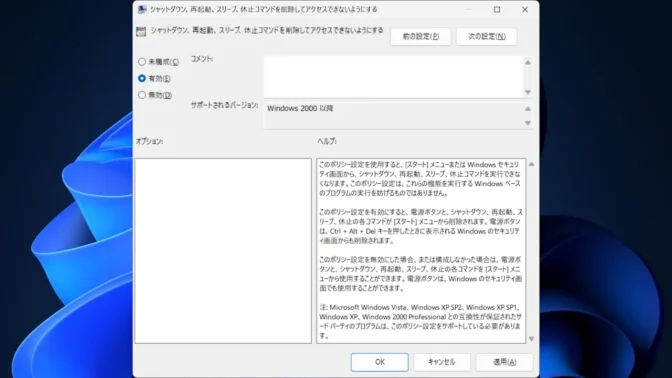Confirm with the OK button
This screenshot has height=378, width=672.
point(379,362)
